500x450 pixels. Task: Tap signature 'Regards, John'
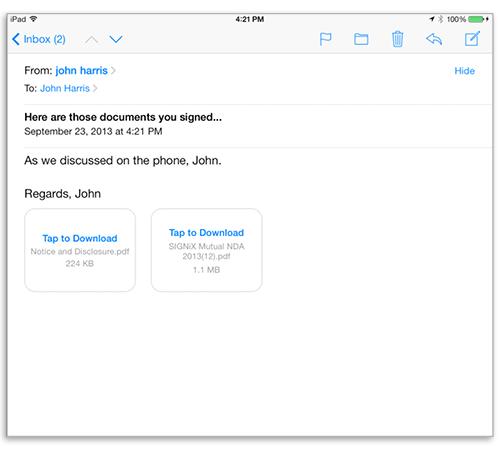tap(63, 194)
